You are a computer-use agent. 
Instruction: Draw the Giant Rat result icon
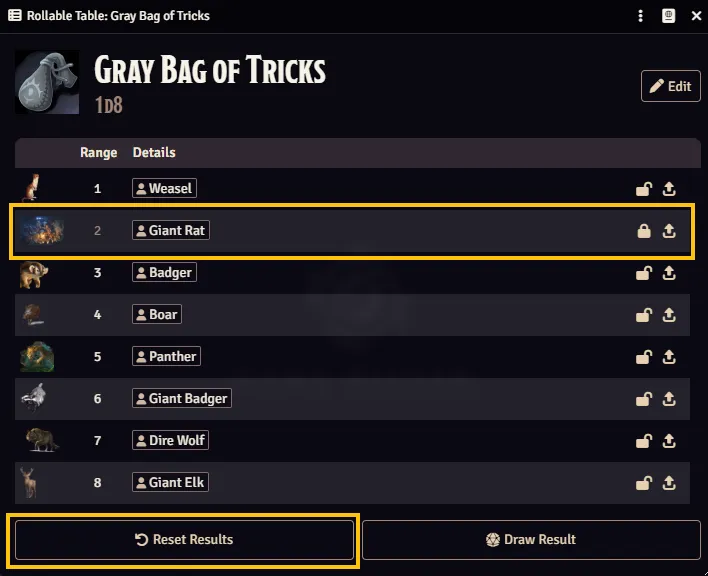pyautogui.click(x=669, y=231)
